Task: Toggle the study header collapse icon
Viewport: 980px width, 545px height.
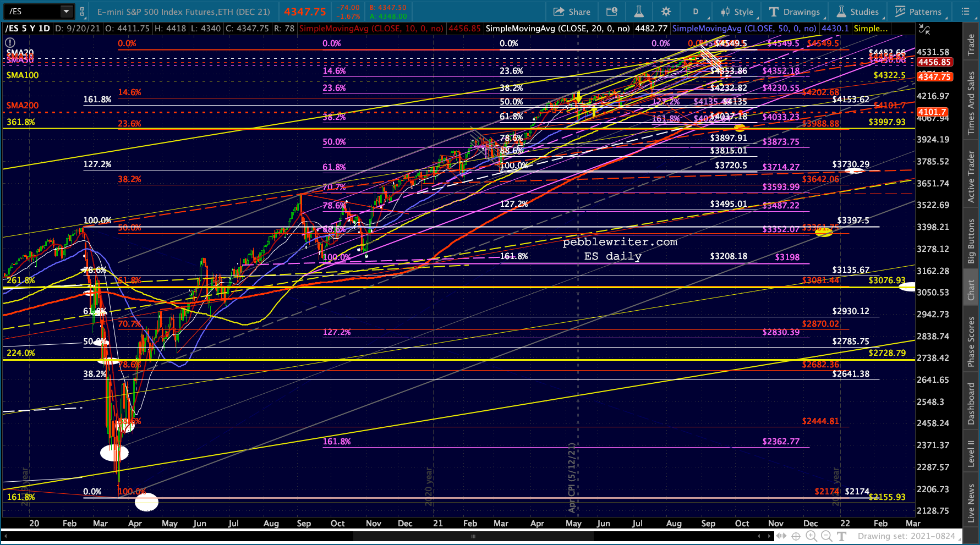Action: (x=924, y=29)
